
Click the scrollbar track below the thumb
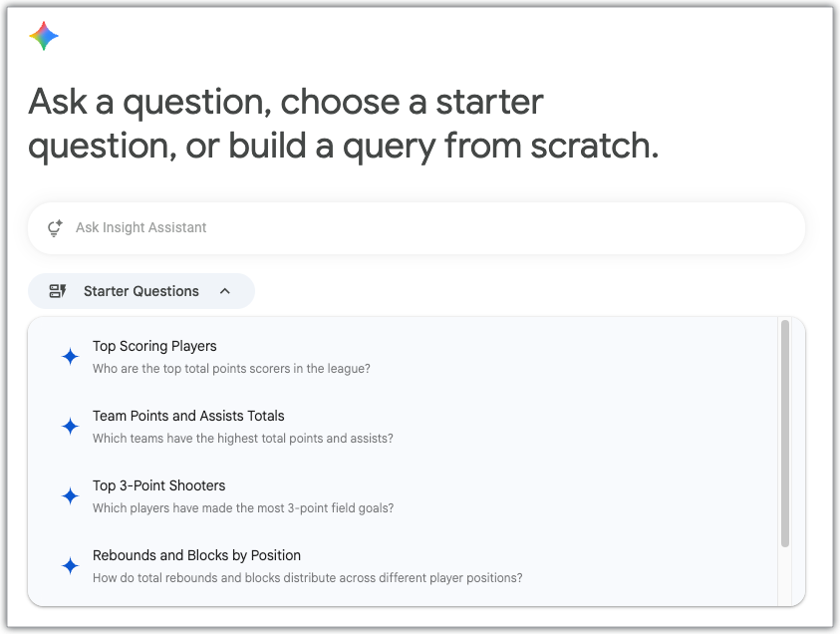(x=785, y=576)
